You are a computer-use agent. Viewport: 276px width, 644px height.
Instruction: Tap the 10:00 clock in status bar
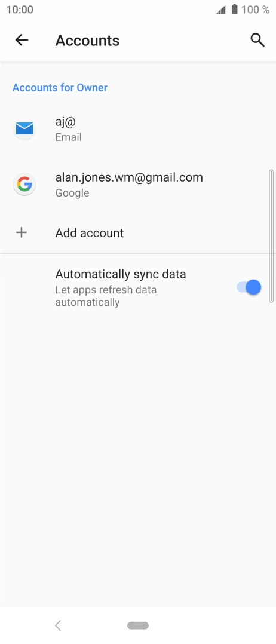pyautogui.click(x=20, y=10)
